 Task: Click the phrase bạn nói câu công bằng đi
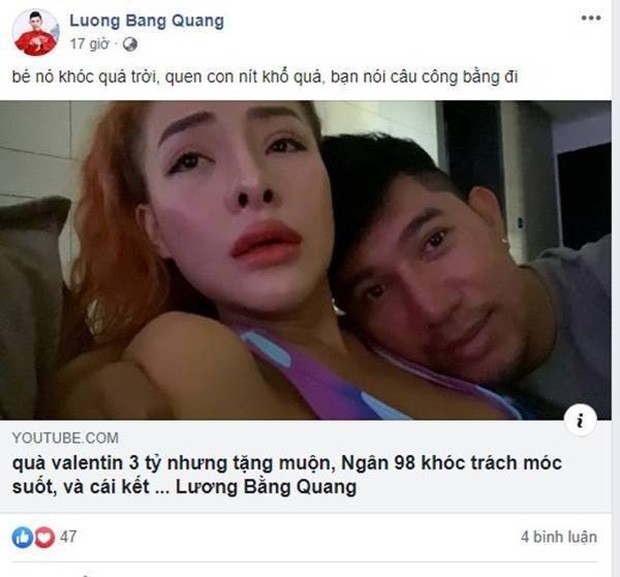[424, 77]
